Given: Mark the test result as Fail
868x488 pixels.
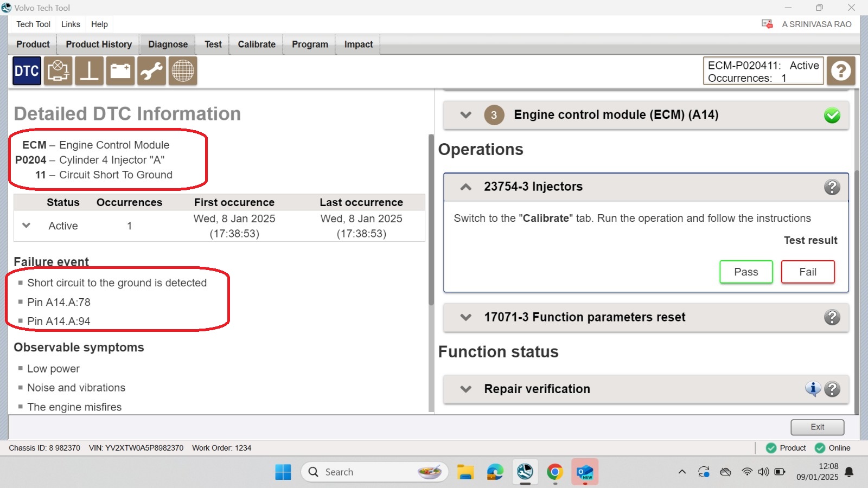Looking at the screenshot, I should 808,272.
